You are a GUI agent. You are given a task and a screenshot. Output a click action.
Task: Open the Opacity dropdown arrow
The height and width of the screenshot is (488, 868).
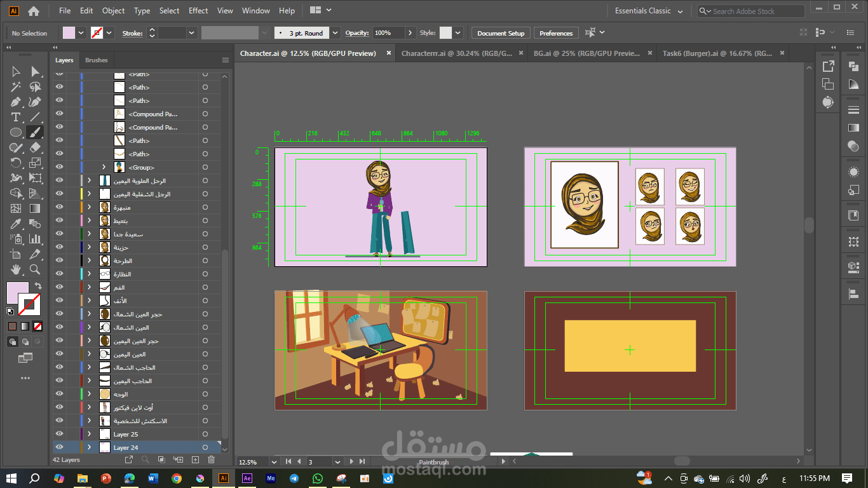pyautogui.click(x=410, y=33)
